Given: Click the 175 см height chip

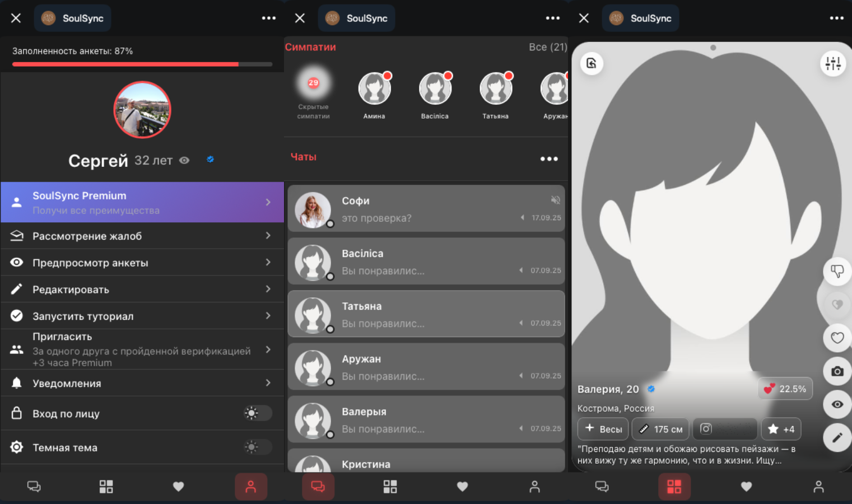Looking at the screenshot, I should tap(661, 429).
